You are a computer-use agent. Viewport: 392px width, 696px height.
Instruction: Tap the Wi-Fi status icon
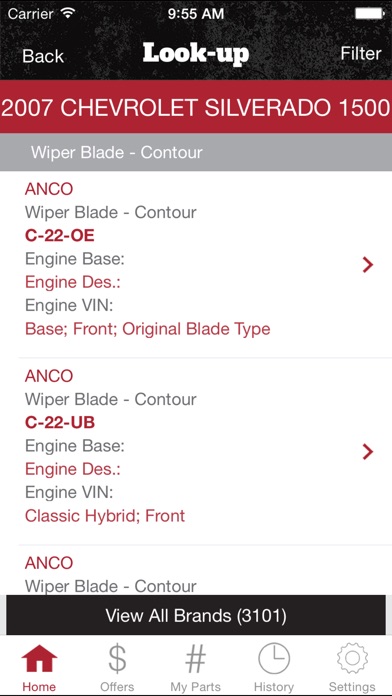tap(68, 13)
